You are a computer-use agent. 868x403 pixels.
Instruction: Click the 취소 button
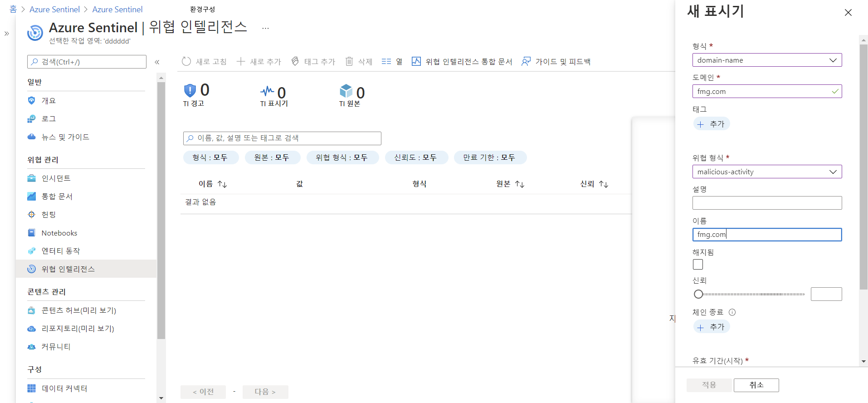click(756, 385)
